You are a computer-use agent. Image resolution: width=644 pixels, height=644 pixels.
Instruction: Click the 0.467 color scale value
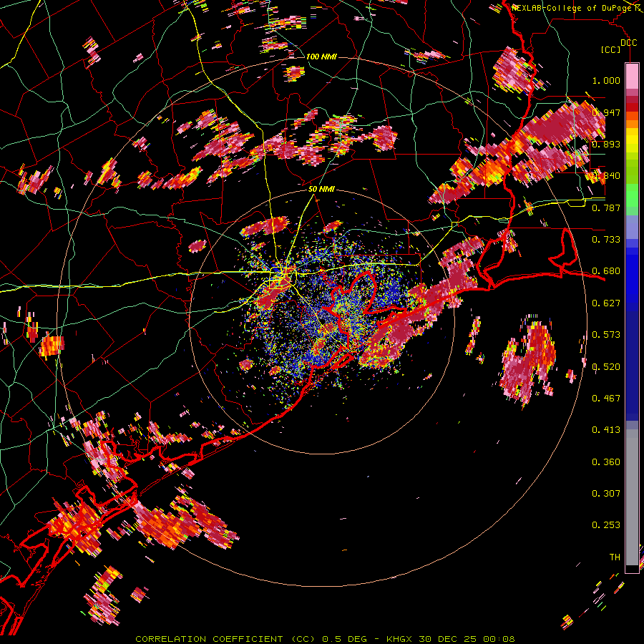[606, 399]
